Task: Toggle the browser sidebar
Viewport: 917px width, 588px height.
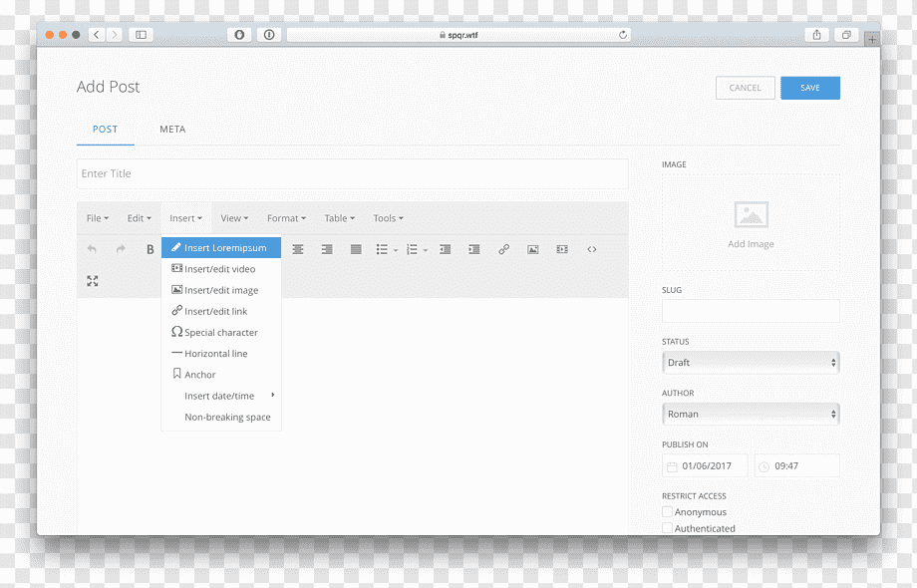Action: point(141,35)
